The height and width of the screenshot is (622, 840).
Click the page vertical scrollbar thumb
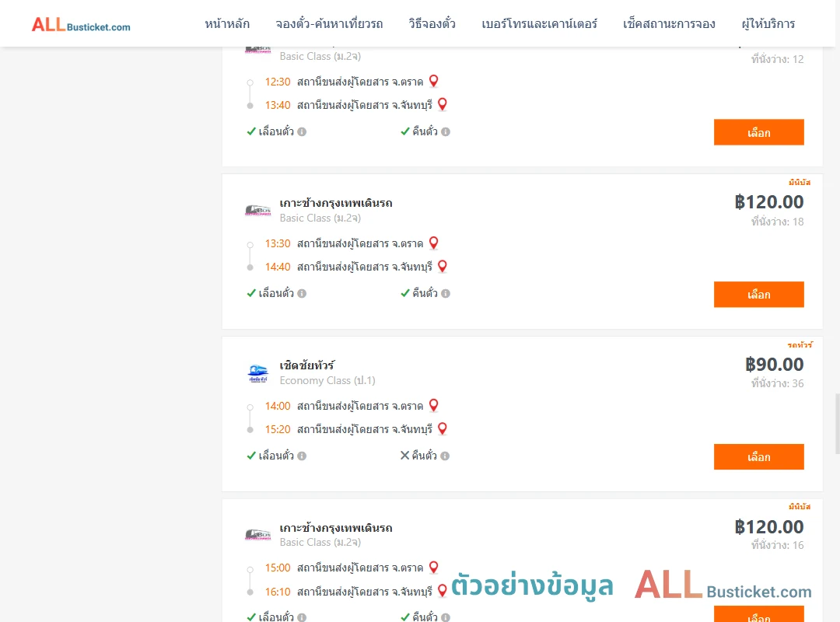pyautogui.click(x=838, y=424)
